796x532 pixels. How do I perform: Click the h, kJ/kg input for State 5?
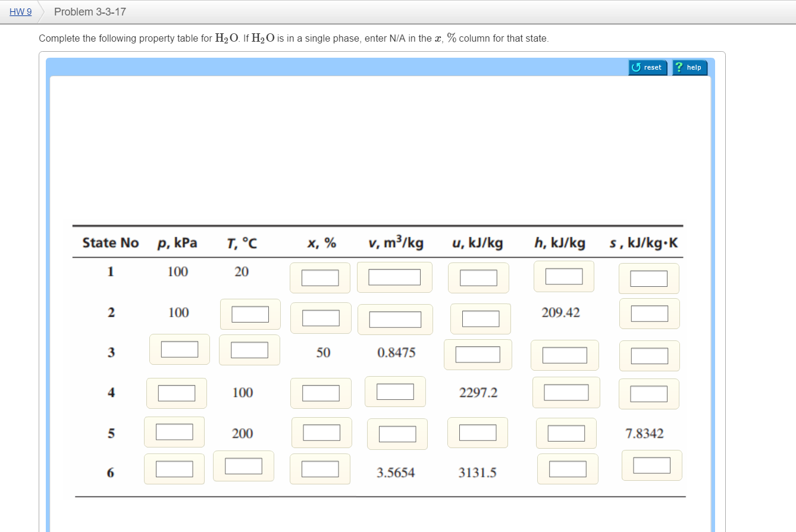pyautogui.click(x=566, y=434)
